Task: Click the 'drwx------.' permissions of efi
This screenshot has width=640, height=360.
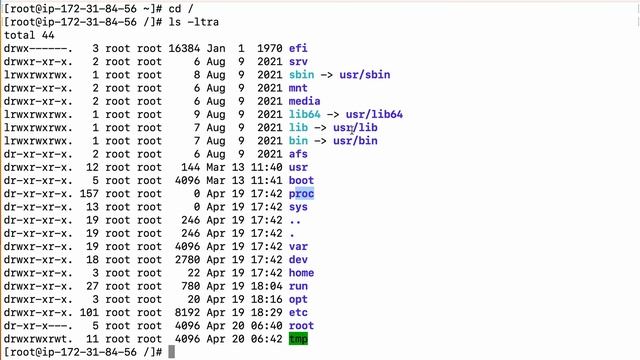Action: tap(38, 49)
